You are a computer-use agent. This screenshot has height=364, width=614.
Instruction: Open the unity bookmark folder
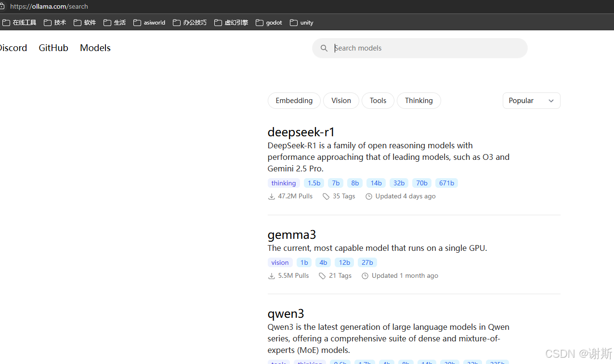(301, 23)
